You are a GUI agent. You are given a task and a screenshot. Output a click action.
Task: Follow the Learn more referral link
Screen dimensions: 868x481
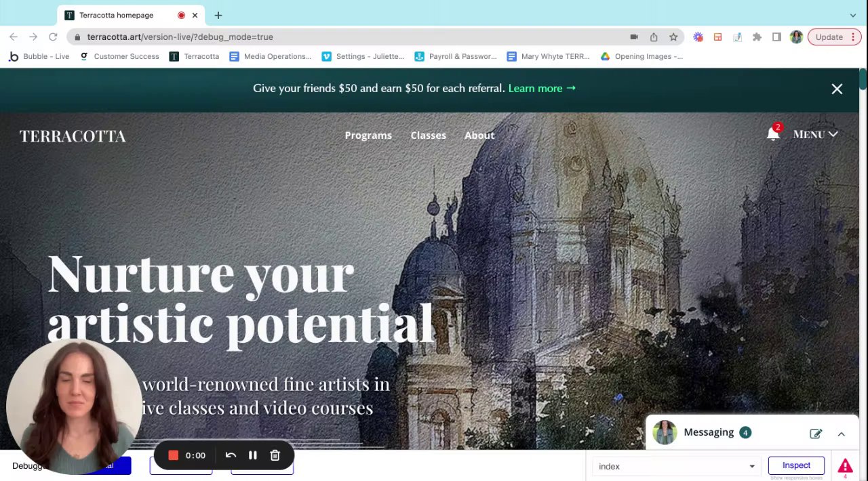pos(542,88)
